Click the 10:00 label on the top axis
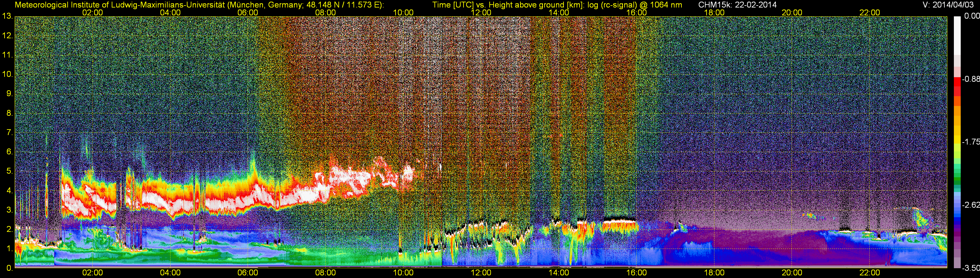This screenshot has width=980, height=278. pyautogui.click(x=403, y=12)
